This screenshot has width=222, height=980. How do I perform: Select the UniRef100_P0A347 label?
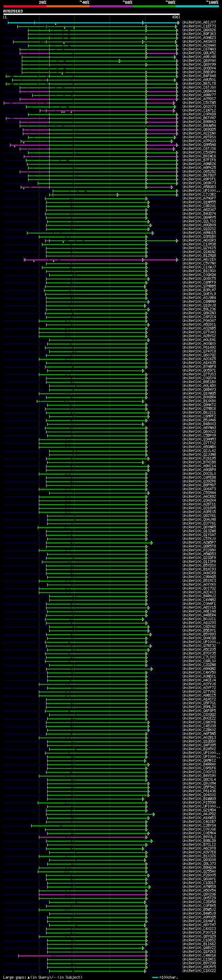199,321
